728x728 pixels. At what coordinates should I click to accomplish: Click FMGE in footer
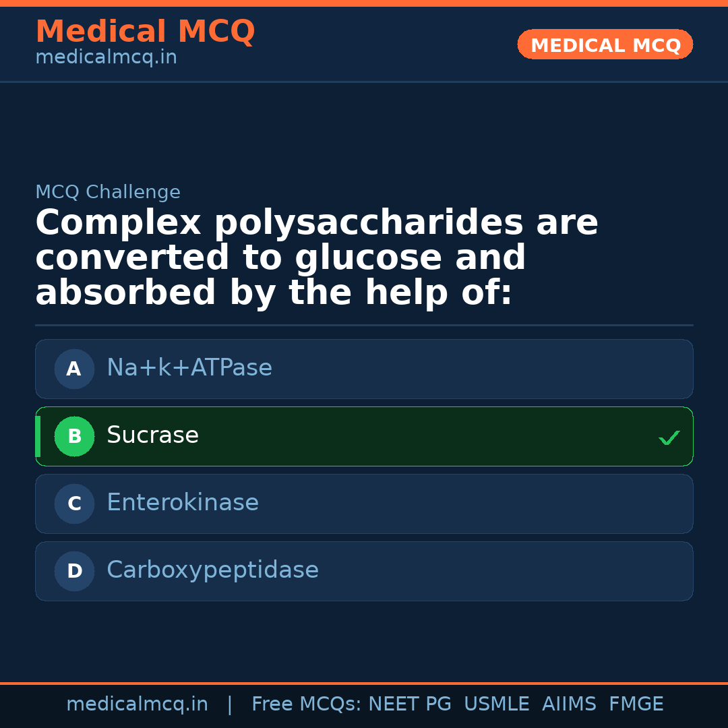[x=636, y=704]
